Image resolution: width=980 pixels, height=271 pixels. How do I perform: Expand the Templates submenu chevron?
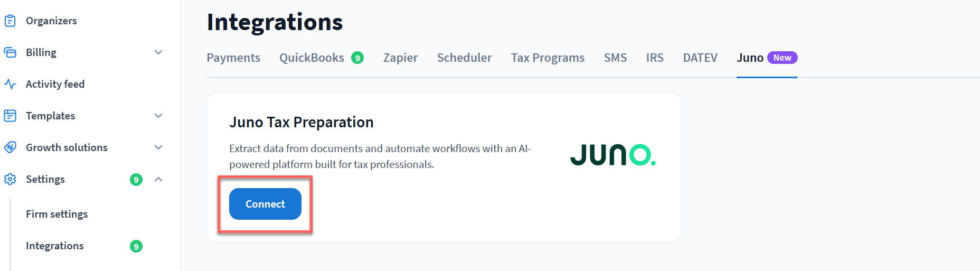point(158,116)
